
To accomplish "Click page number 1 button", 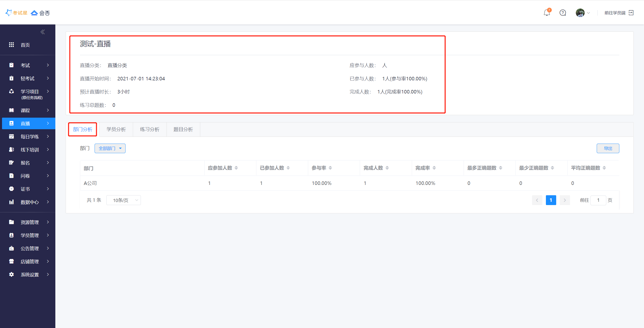I will click(x=551, y=200).
